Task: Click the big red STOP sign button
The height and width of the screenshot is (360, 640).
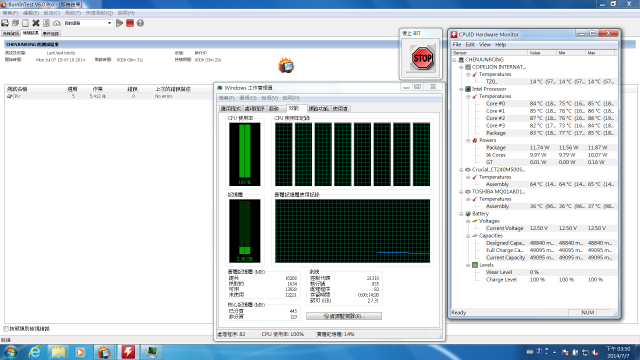Action: (x=422, y=58)
